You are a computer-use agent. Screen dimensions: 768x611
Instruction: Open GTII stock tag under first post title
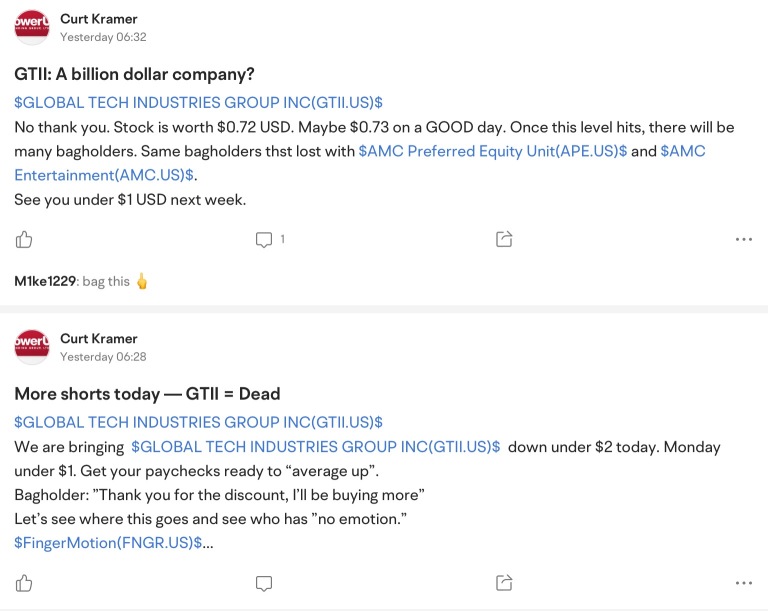198,103
